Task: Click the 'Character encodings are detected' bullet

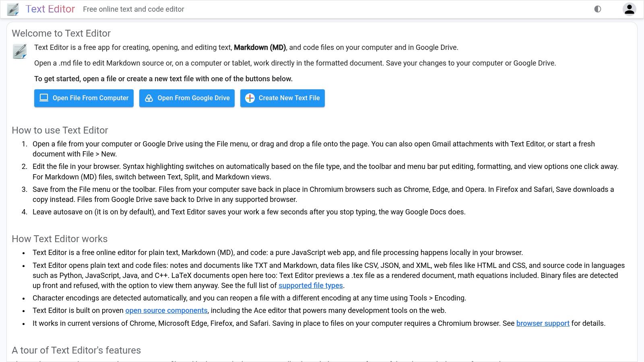Action: (249, 298)
